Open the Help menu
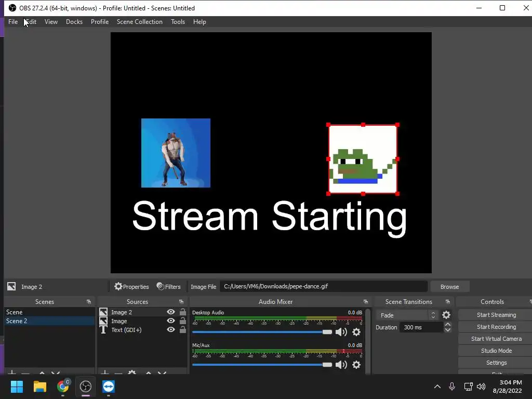Screen dimensions: 532x399 point(199,22)
